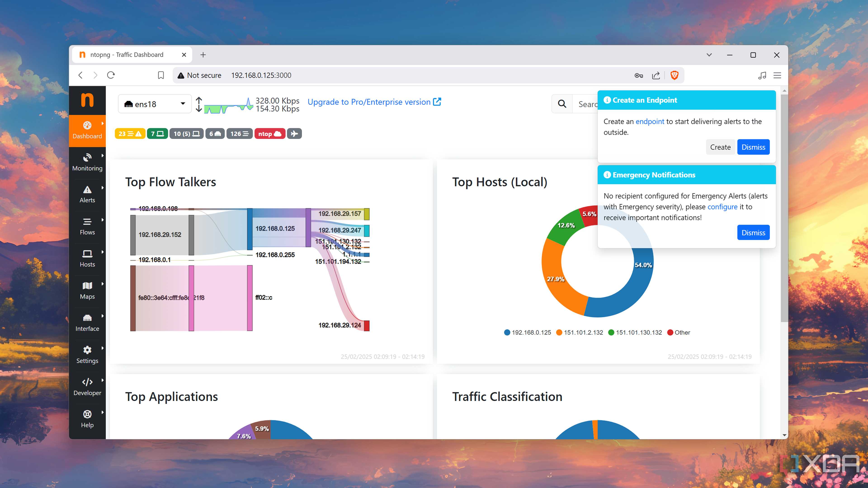Click the search magnifier icon
The width and height of the screenshot is (868, 488).
tap(562, 104)
